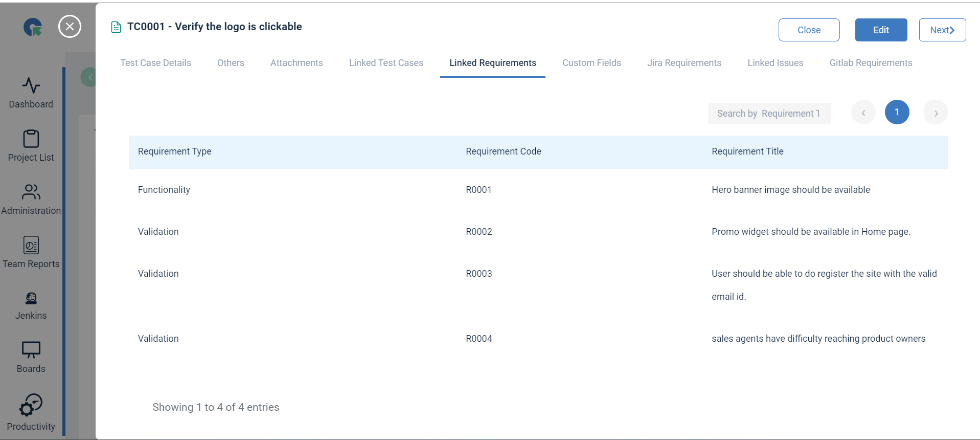Viewport: 980px width, 440px height.
Task: Open the Linked Test Cases tab
Action: (x=386, y=63)
